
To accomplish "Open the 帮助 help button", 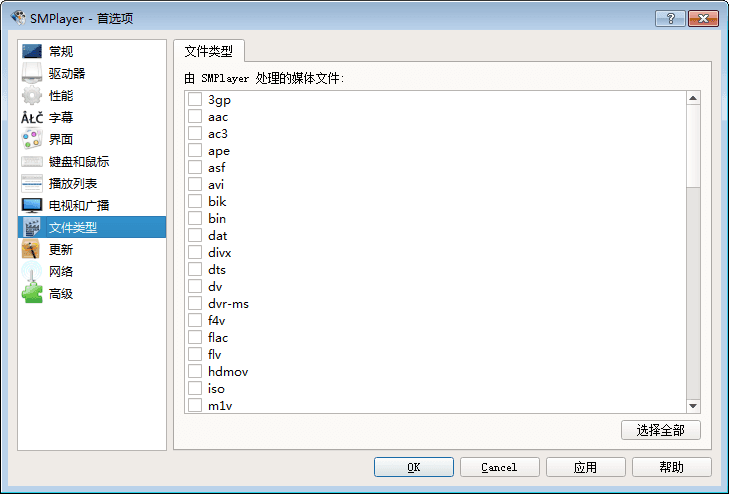I will (x=671, y=467).
